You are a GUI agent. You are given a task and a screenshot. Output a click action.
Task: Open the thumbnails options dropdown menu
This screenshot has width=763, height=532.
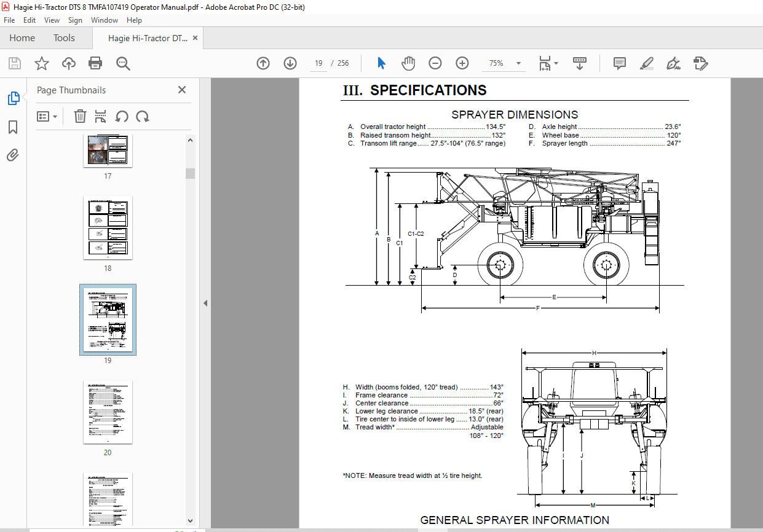point(47,116)
